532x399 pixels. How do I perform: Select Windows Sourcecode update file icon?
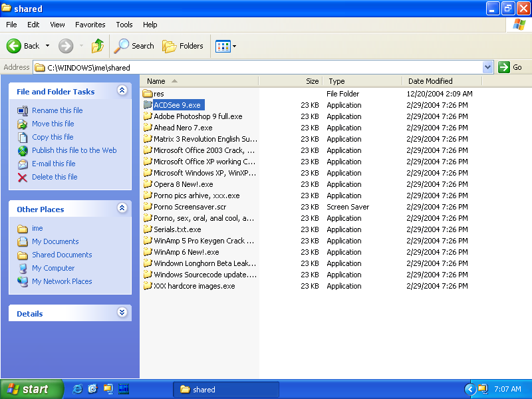click(x=148, y=275)
